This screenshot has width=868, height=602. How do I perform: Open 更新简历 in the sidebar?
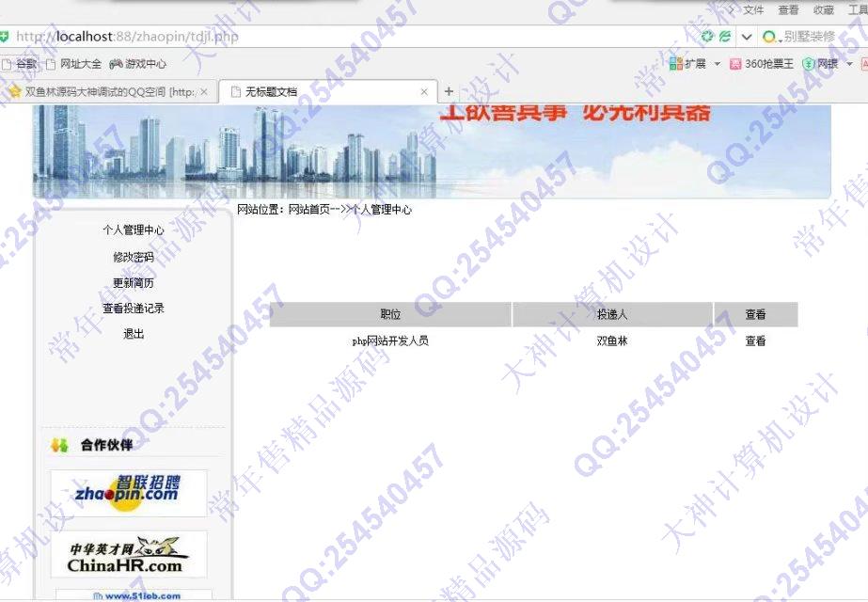(x=134, y=283)
